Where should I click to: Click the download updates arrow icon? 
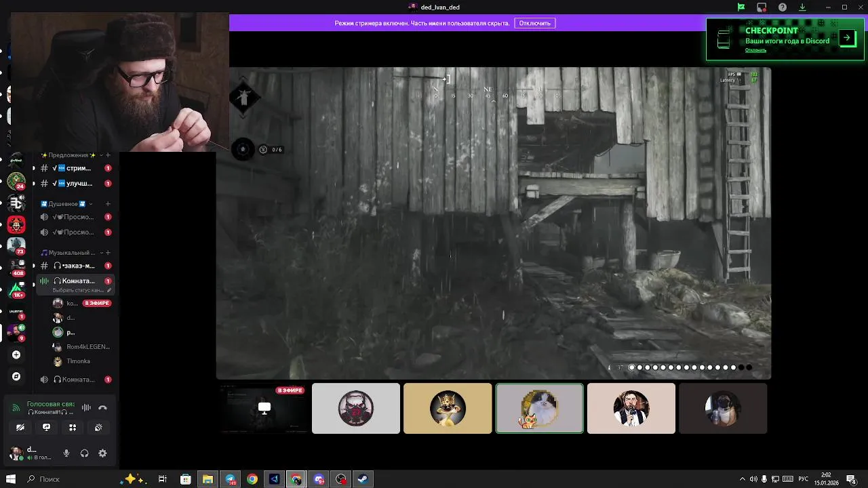tap(802, 7)
